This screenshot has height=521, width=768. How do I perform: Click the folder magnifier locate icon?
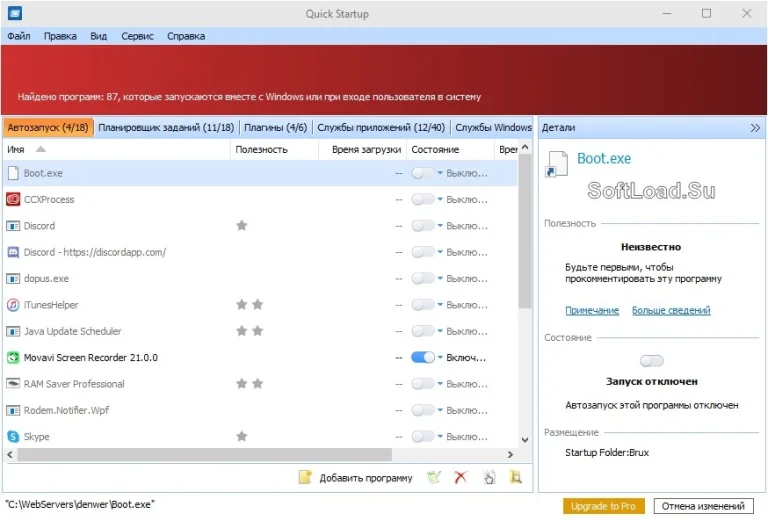click(516, 477)
